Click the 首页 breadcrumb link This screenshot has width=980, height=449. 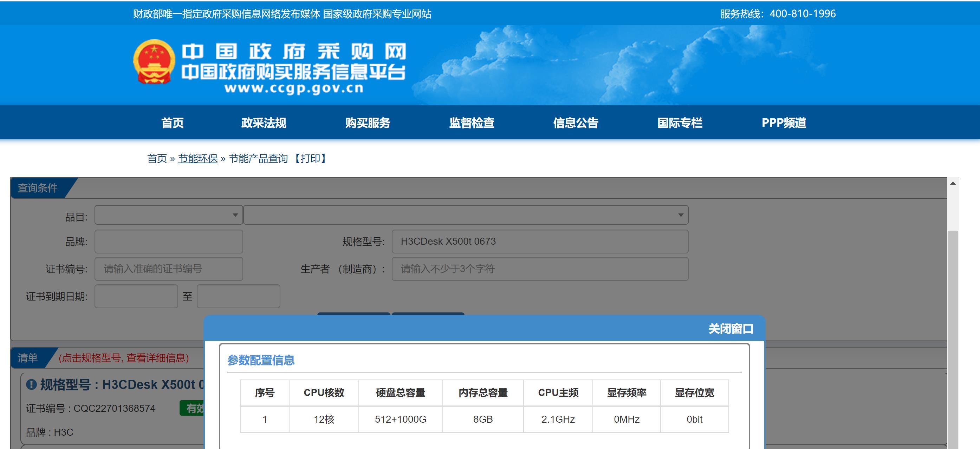157,159
